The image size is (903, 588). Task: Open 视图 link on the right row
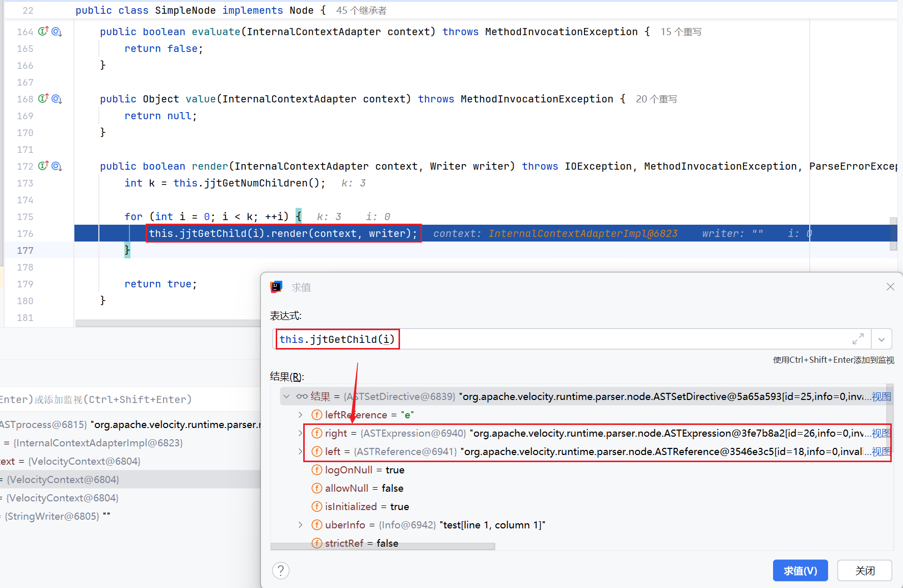point(881,433)
